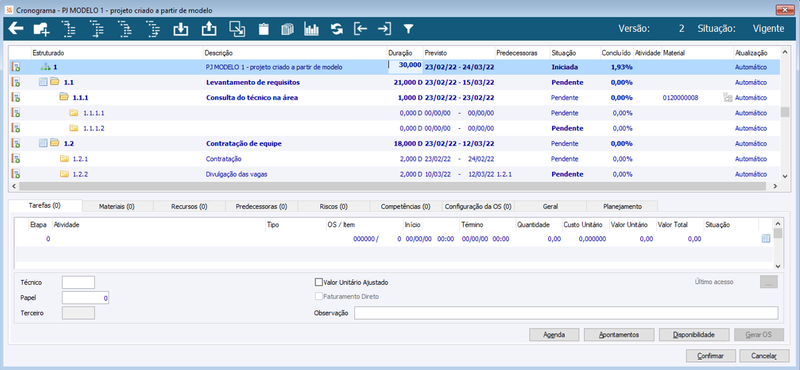This screenshot has width=800, height=370.
Task: Add a new folder with the plus icon
Action: point(41,30)
